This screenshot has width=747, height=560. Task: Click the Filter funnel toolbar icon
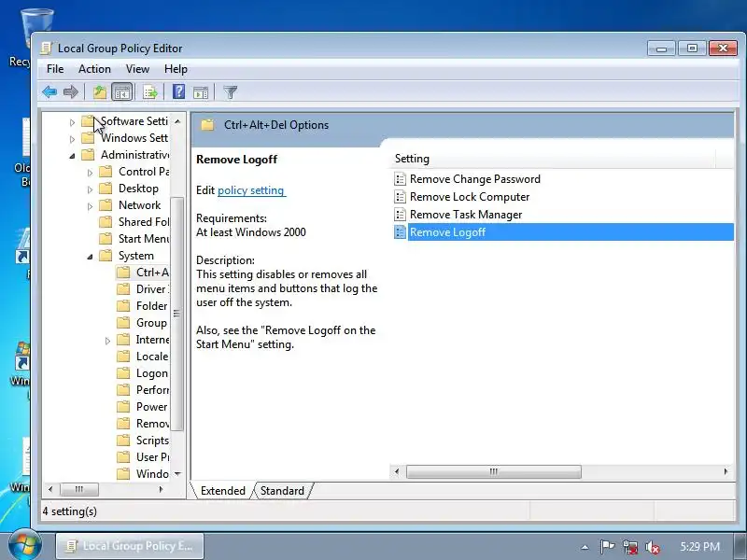click(230, 91)
